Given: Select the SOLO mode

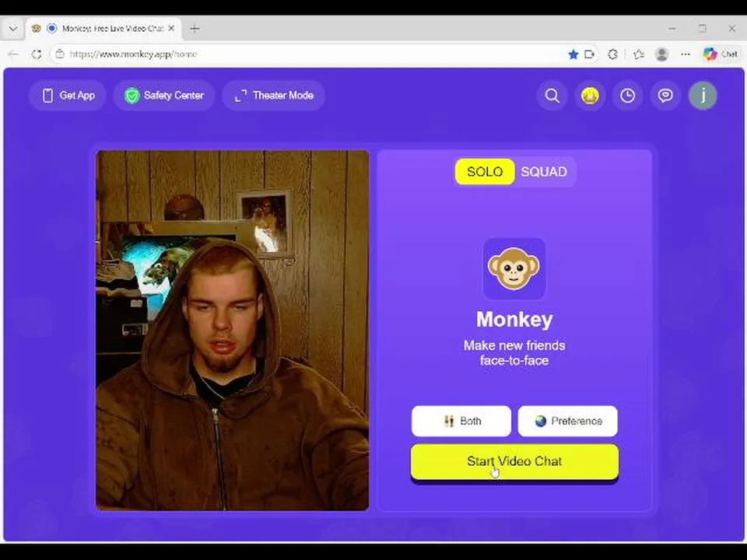Looking at the screenshot, I should pos(485,171).
